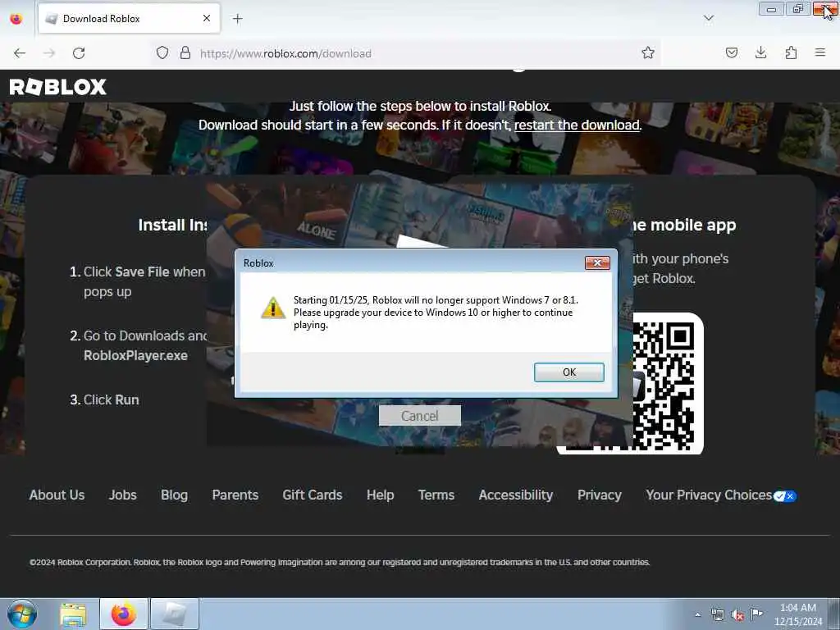The width and height of the screenshot is (840, 630).
Task: Show hidden tray icons arrow
Action: [x=697, y=614]
